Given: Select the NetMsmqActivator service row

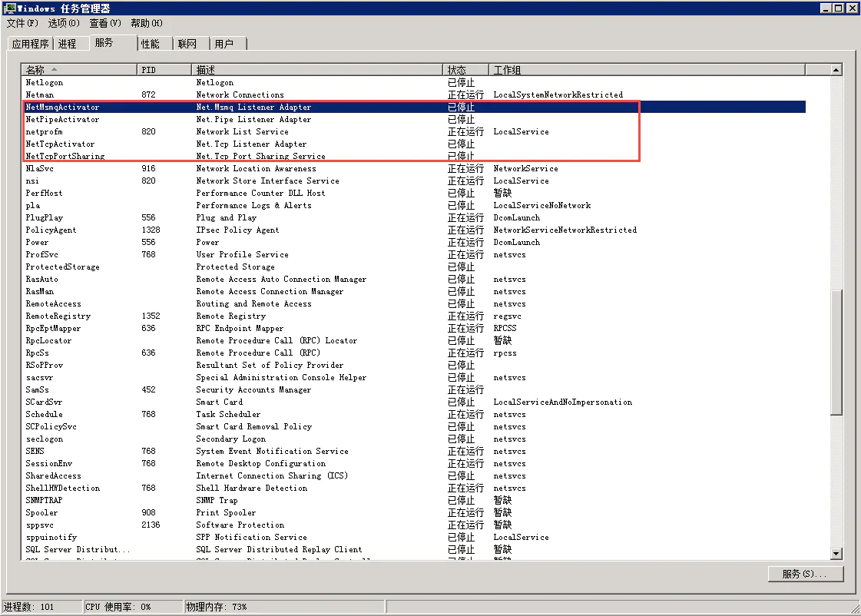Looking at the screenshot, I should click(413, 107).
